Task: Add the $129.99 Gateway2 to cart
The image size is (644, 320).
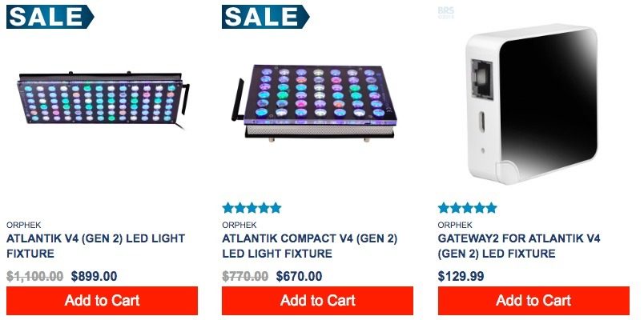Action: pyautogui.click(x=533, y=301)
